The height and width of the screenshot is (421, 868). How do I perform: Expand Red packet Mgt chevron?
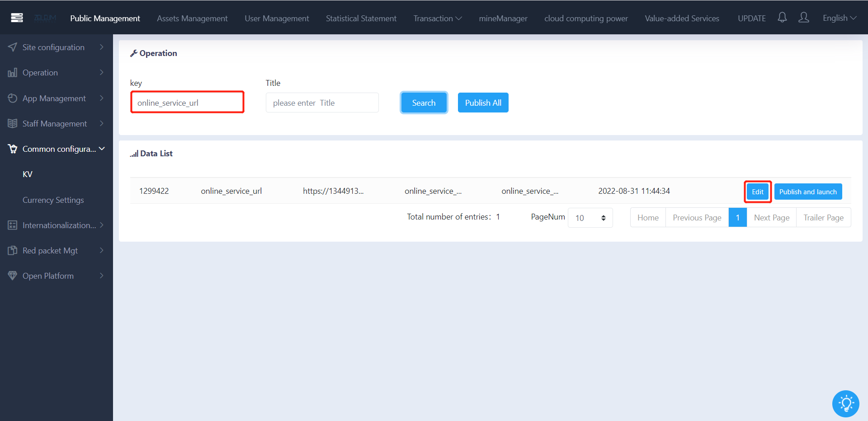pos(102,250)
